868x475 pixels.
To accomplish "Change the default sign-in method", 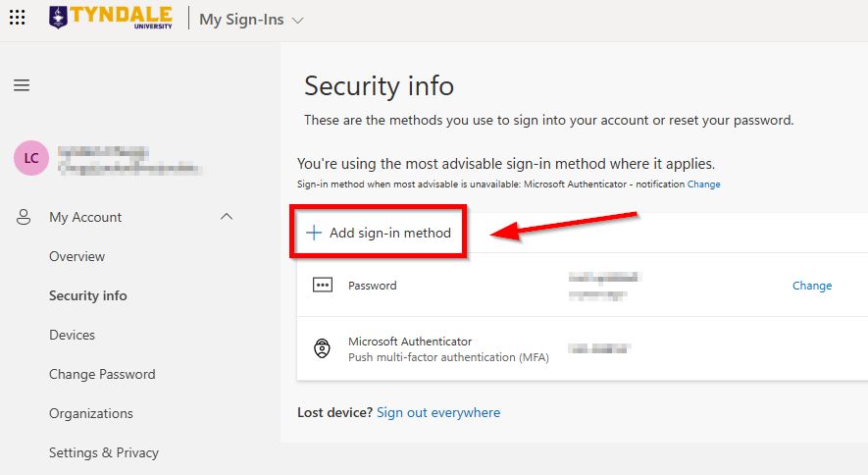I will pos(703,185).
